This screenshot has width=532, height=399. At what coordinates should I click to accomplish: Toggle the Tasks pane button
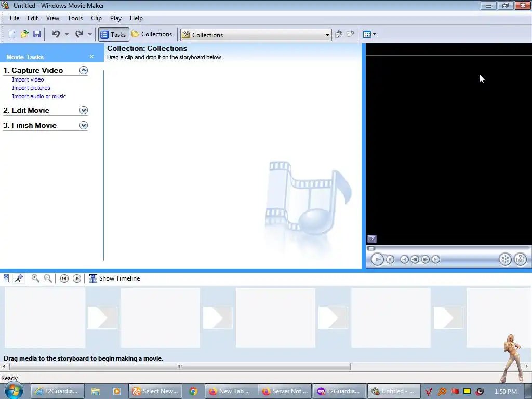[x=114, y=34]
